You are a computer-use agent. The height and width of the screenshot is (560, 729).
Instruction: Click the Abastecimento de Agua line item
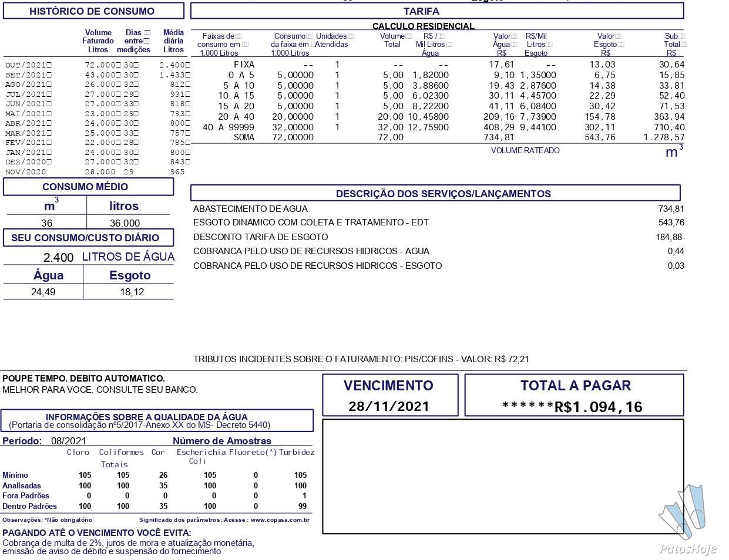pos(438,209)
